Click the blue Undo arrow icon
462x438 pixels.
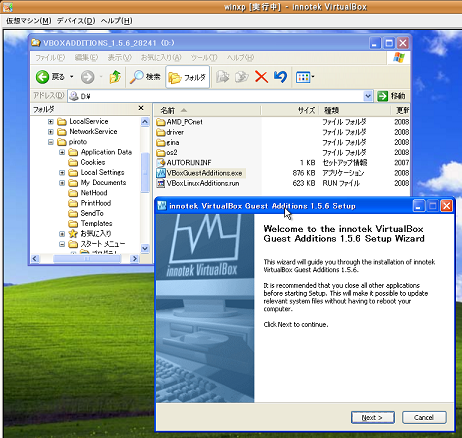pos(280,77)
